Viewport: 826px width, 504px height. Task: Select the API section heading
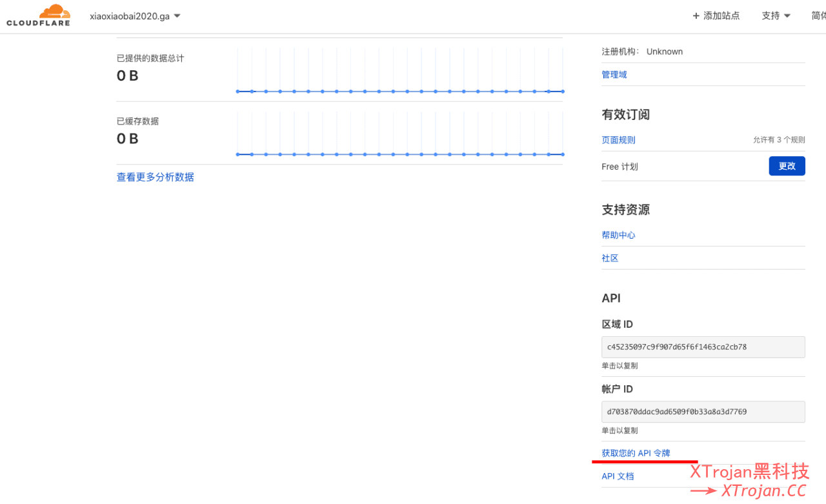click(611, 298)
